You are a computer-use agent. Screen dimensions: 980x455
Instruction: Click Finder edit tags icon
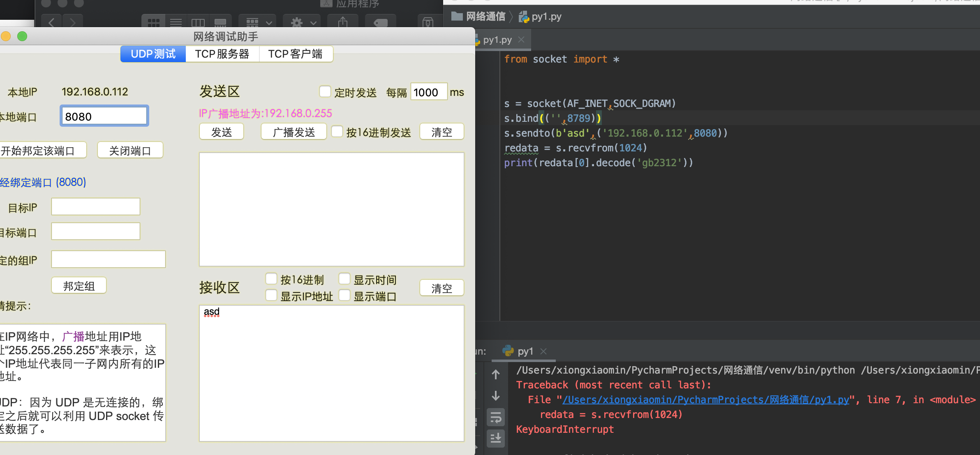tap(381, 23)
